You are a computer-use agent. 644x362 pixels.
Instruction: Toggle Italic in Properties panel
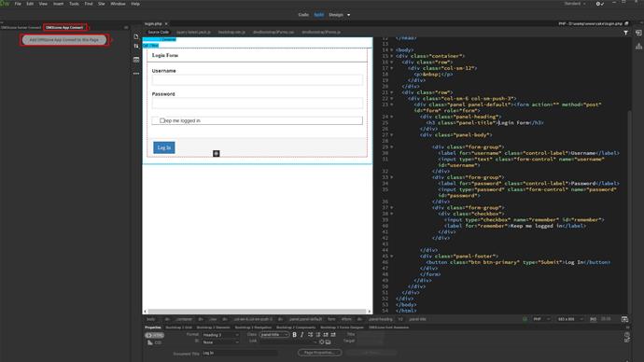pyautogui.click(x=302, y=335)
